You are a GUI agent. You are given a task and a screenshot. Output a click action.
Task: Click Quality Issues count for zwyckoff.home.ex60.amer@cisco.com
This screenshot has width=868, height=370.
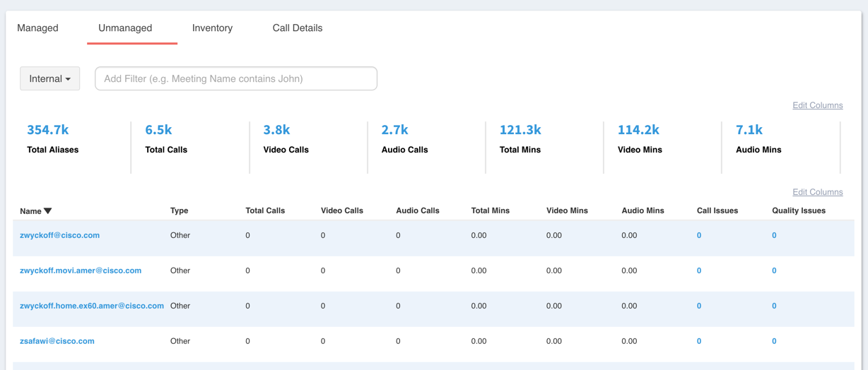coord(774,306)
